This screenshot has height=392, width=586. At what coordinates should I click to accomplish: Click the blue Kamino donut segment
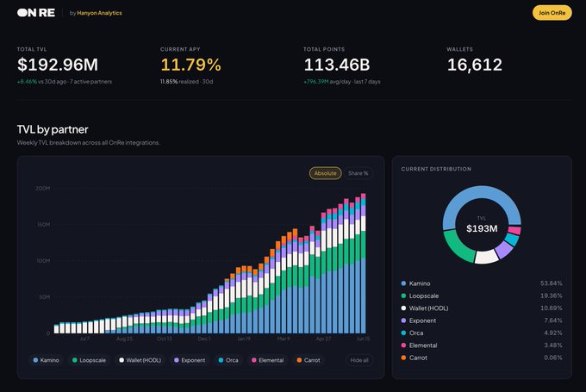[x=482, y=192]
